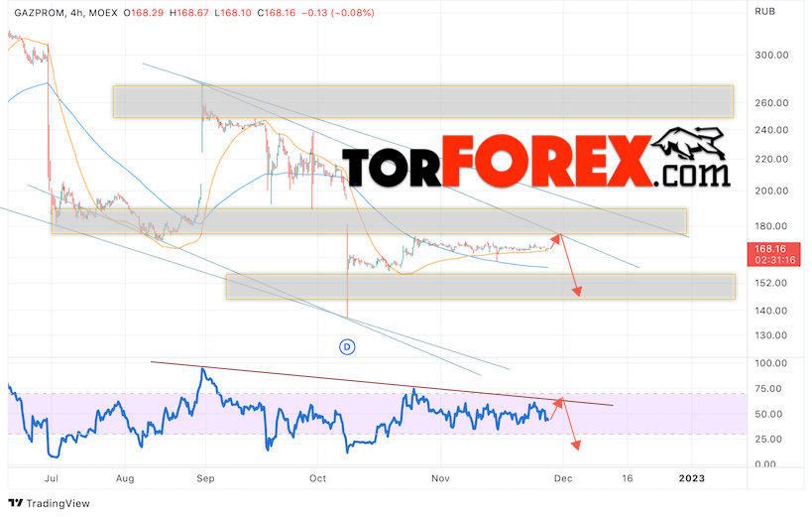Click the 180.00 price axis label
This screenshot has width=812, height=517.
[771, 226]
